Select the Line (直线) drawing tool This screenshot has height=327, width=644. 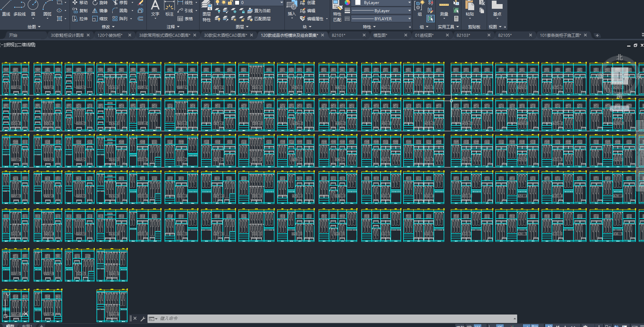click(x=6, y=8)
